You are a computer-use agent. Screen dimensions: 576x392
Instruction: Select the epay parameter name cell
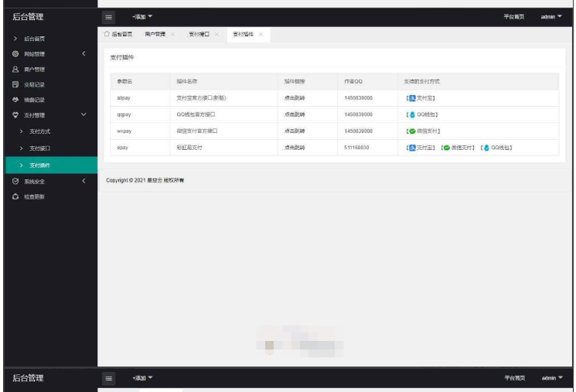point(140,148)
